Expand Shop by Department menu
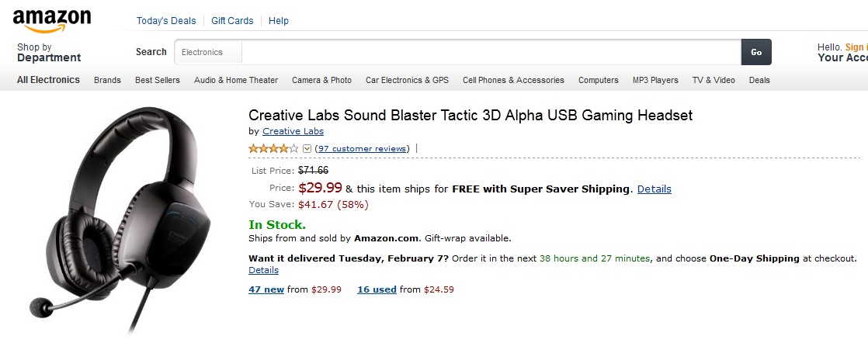This screenshot has height=343, width=868. 49,53
